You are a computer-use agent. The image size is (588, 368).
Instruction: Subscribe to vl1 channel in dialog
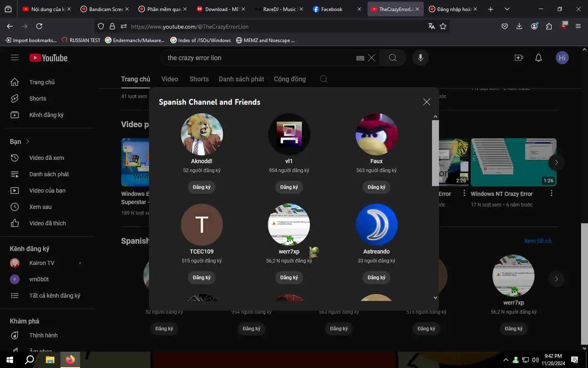click(289, 187)
